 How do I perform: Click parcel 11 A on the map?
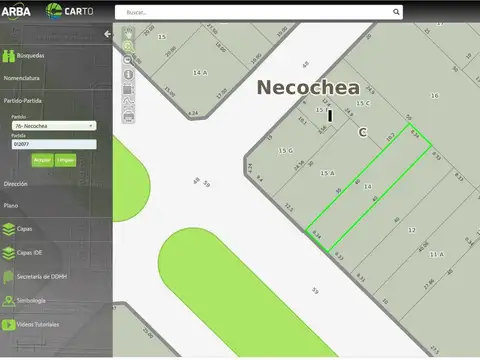coord(437,254)
